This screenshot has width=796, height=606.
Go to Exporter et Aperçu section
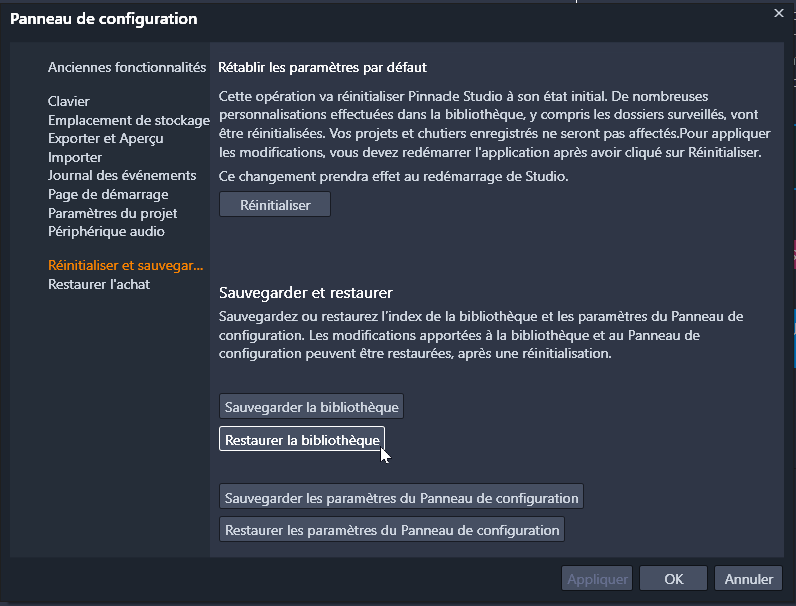(106, 138)
